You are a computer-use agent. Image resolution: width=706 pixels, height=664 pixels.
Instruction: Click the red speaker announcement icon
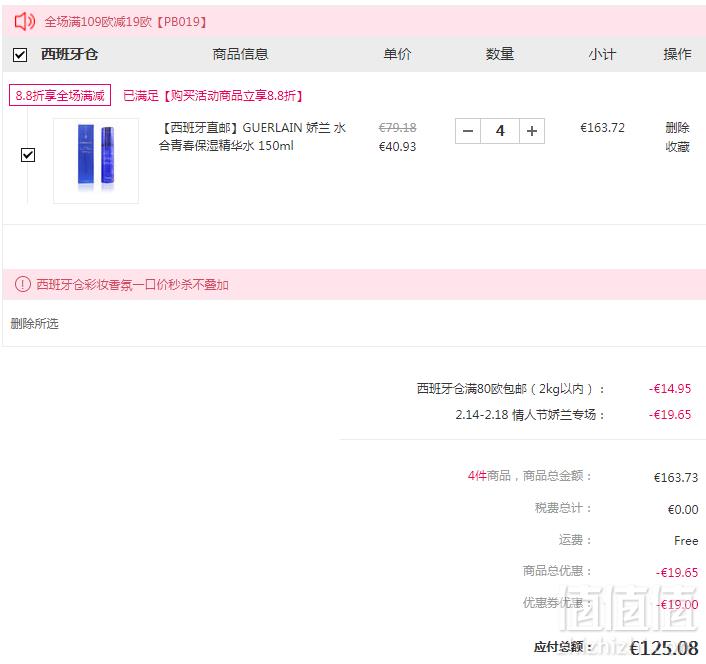[25, 21]
